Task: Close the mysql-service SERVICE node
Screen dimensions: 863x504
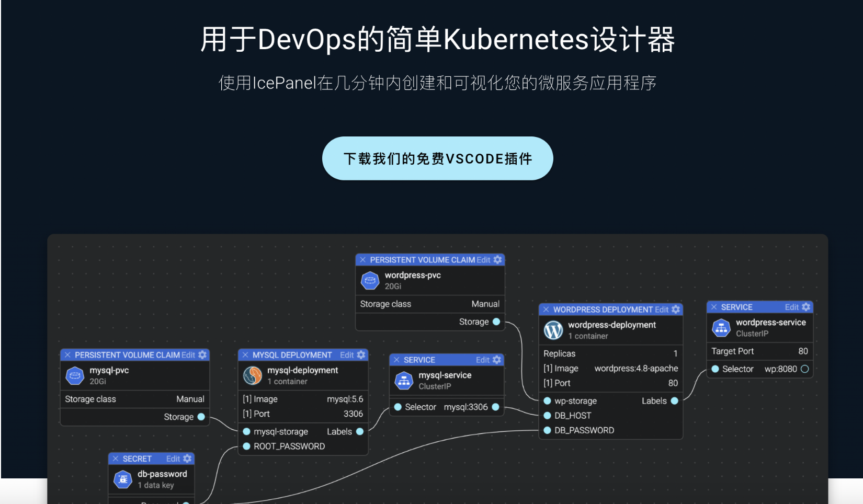Action: point(396,360)
